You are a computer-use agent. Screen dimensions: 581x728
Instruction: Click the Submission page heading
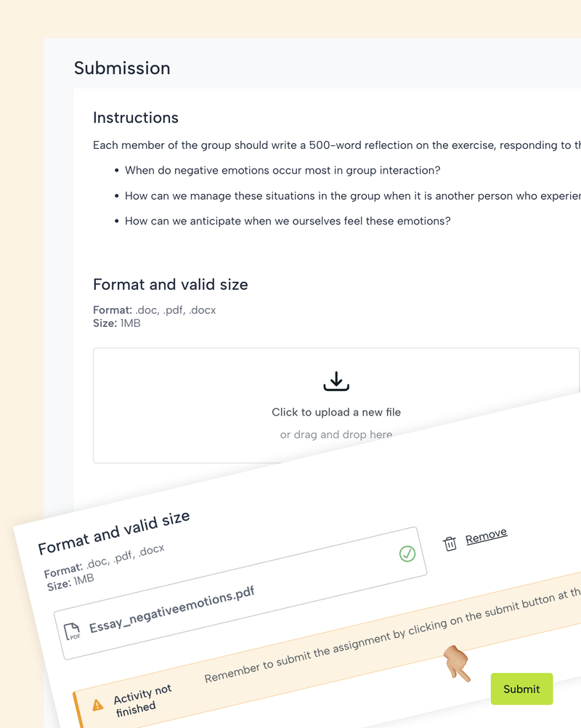tap(122, 68)
